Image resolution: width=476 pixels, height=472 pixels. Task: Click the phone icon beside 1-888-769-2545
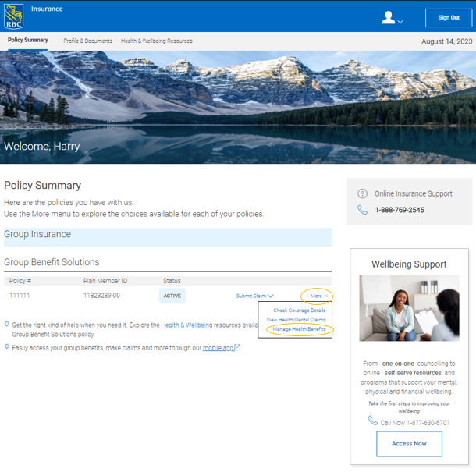coord(362,210)
